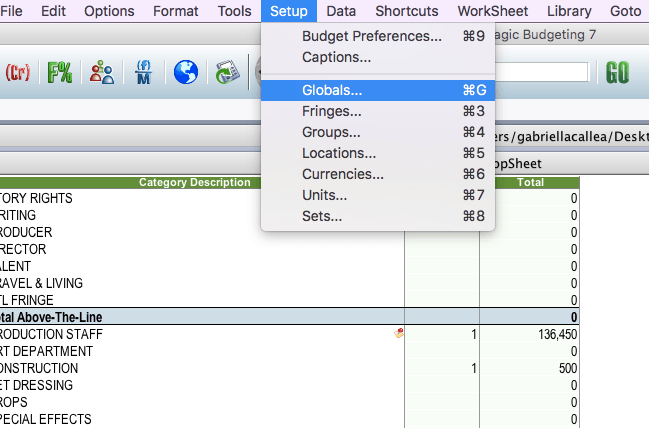Choose Captions in the Setup menu
Image resolution: width=649 pixels, height=428 pixels.
pos(336,57)
